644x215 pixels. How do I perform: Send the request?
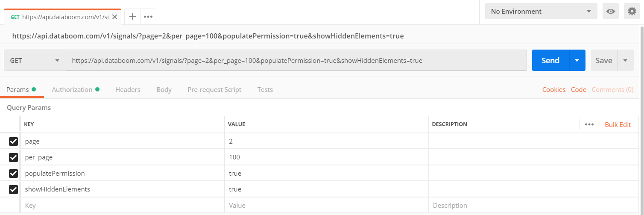[550, 60]
